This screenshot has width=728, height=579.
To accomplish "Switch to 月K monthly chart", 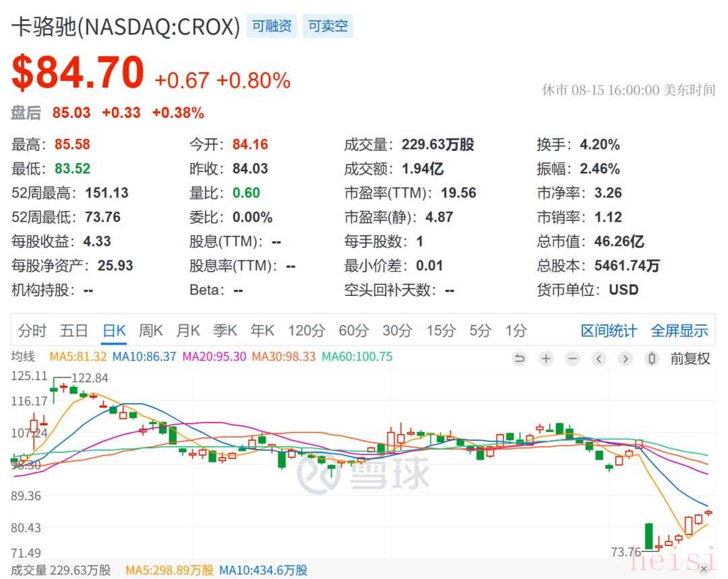I will [x=188, y=331].
